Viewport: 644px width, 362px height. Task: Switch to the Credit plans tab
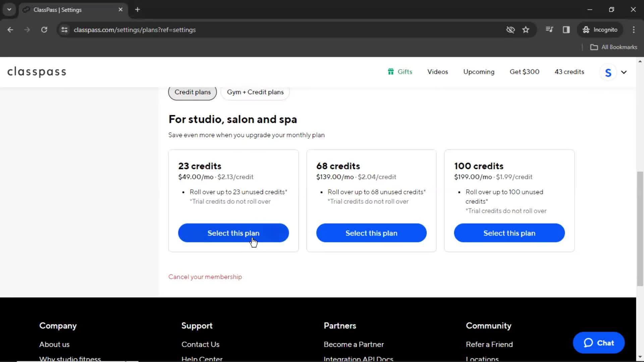(193, 92)
